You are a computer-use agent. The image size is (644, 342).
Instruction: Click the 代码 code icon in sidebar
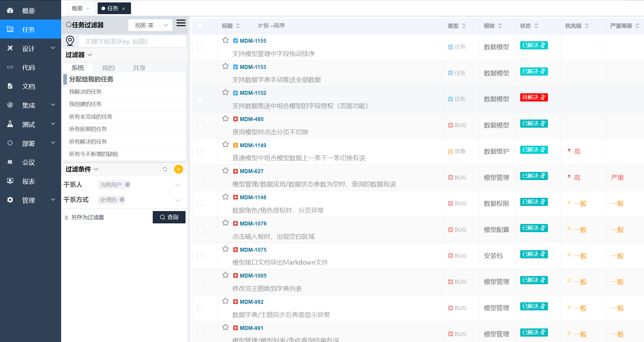pos(10,67)
